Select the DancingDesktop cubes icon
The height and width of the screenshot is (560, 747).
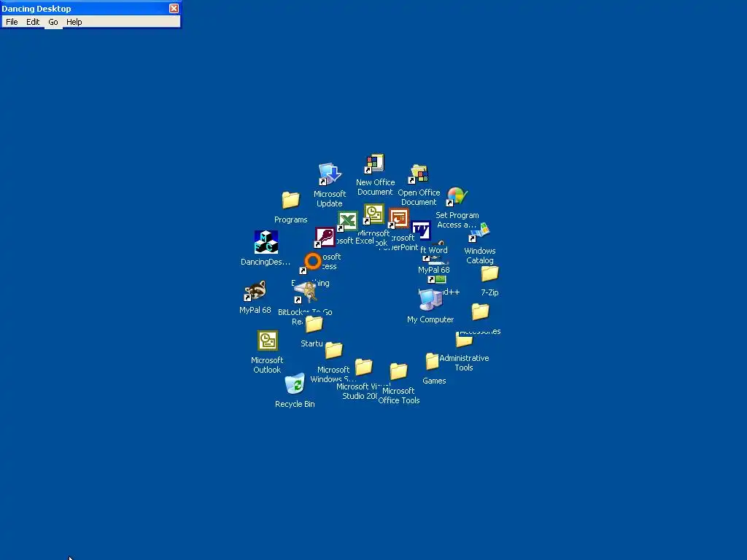(x=266, y=242)
